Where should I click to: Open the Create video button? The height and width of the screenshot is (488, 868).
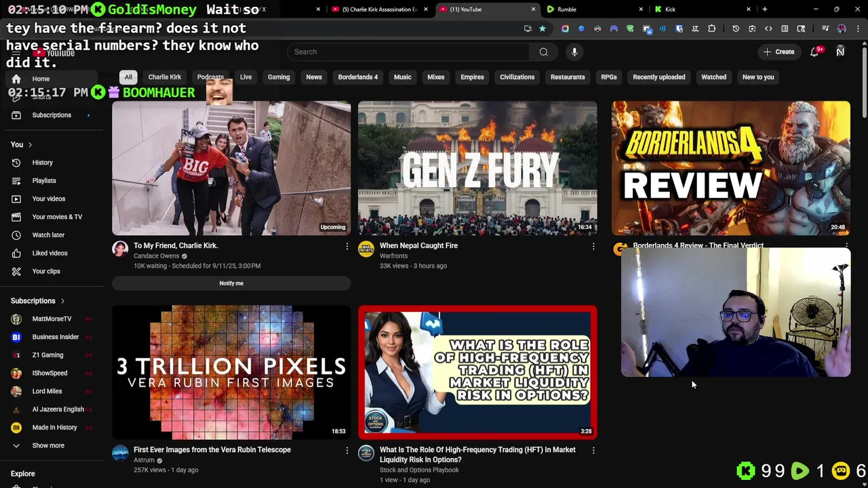click(x=778, y=52)
